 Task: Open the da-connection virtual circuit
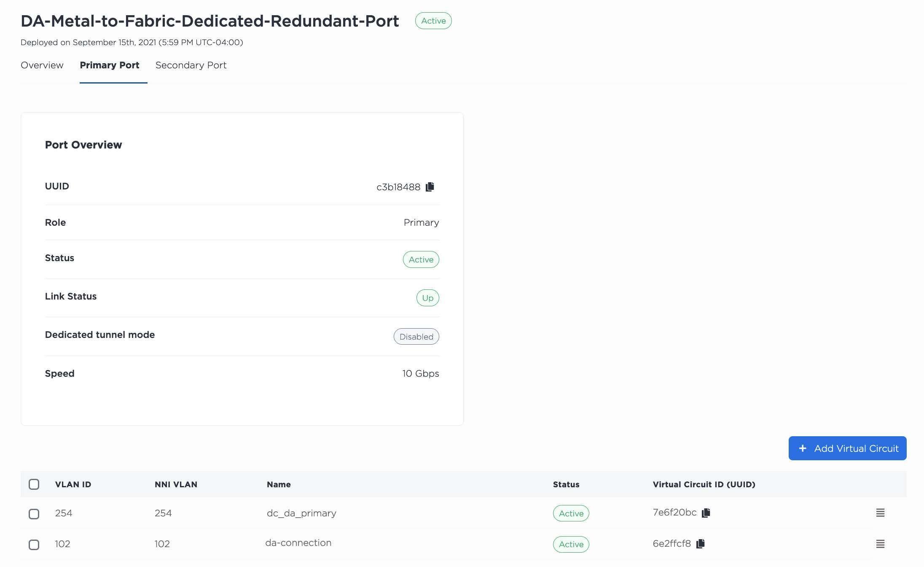point(298,543)
